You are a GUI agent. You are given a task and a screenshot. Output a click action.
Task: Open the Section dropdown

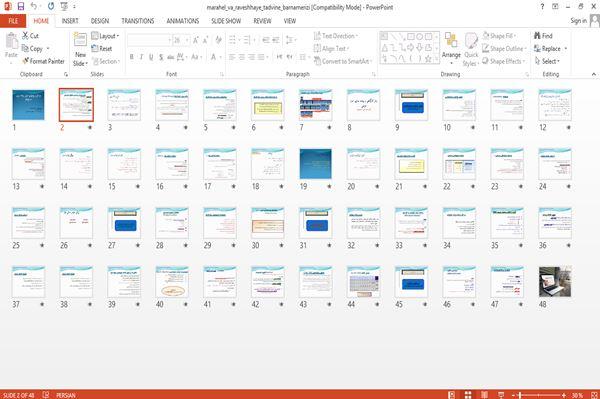point(106,61)
